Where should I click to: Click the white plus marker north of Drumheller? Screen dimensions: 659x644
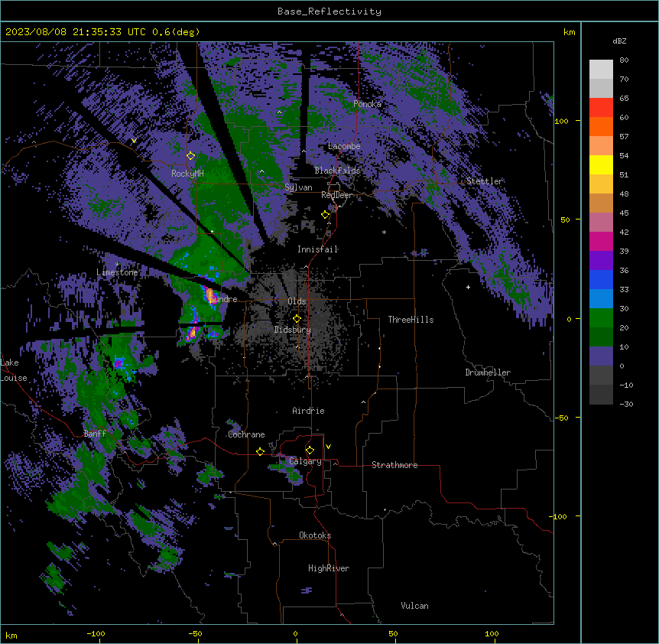[468, 287]
